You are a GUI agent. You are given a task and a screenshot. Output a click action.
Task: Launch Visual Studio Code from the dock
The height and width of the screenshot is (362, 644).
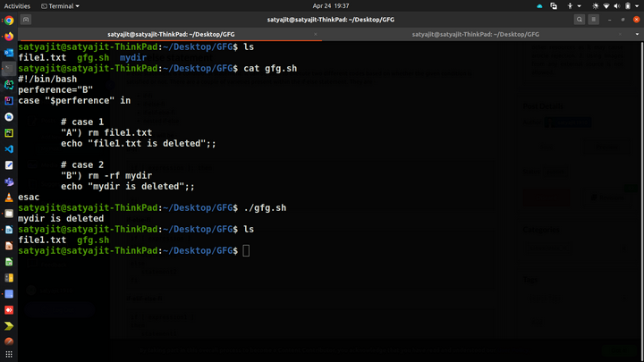(9, 149)
